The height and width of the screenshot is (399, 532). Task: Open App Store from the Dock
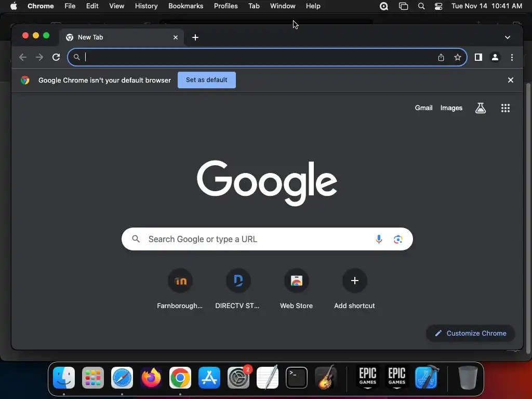[209, 378]
